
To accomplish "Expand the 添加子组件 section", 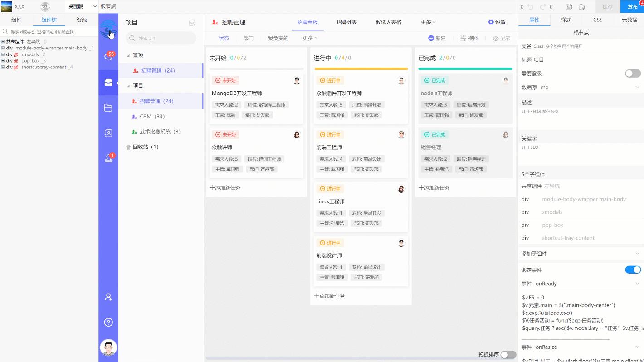I will coord(581,254).
